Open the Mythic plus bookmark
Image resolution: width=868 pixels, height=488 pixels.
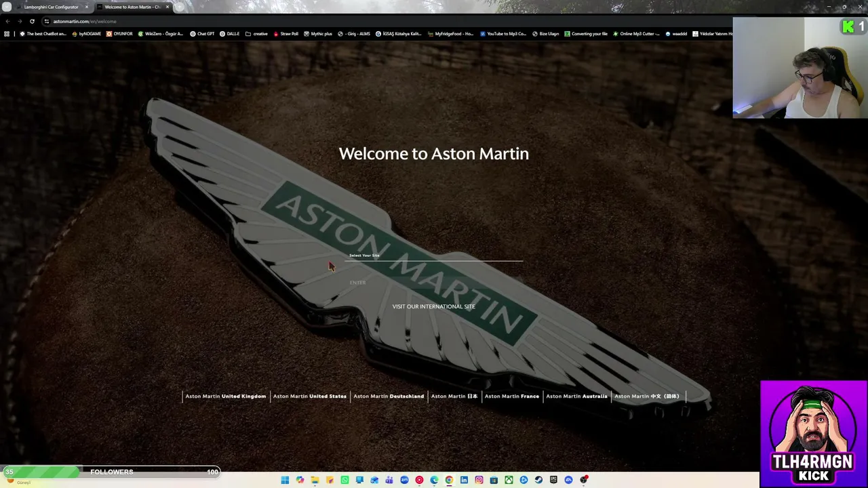318,34
